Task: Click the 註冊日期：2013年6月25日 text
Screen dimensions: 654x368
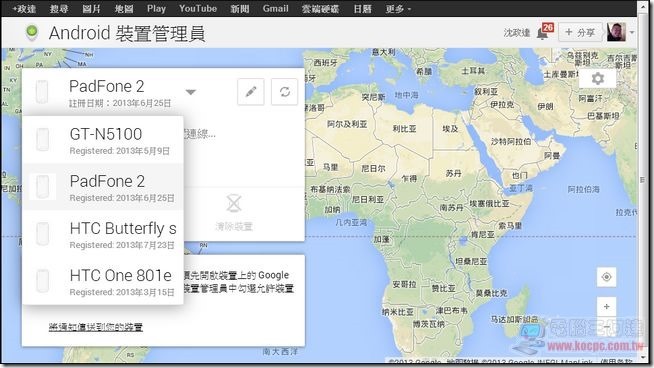Action: (x=120, y=103)
